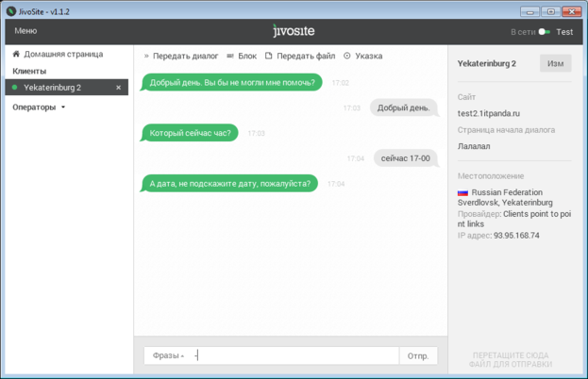Click Передать диалог
588x379 pixels.
click(x=185, y=57)
